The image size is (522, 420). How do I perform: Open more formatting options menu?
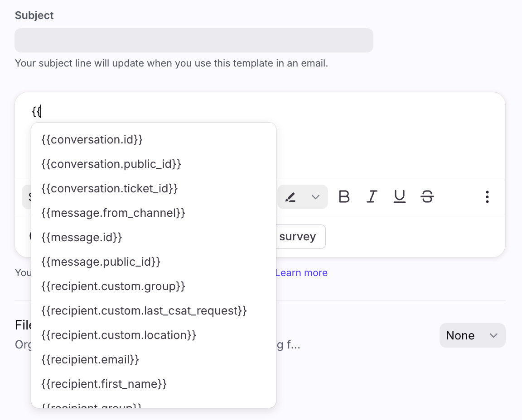coord(487,197)
